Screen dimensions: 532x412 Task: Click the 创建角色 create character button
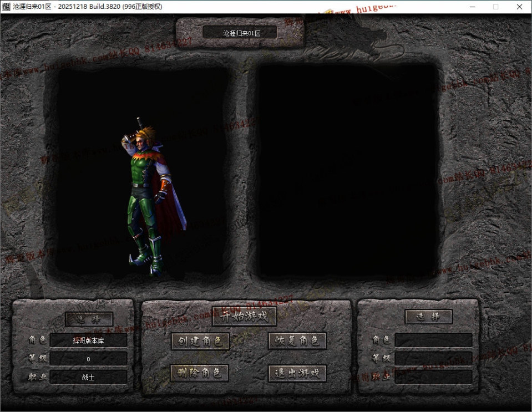[x=200, y=341]
